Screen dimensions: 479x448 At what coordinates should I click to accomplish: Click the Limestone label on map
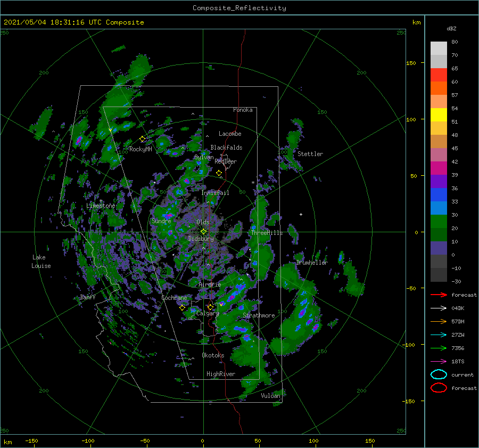point(101,206)
